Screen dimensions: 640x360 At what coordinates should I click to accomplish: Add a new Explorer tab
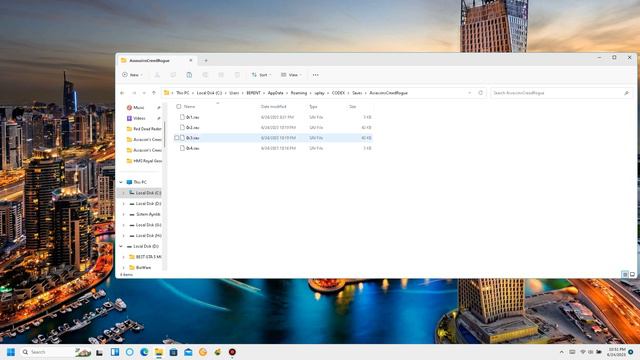(206, 60)
